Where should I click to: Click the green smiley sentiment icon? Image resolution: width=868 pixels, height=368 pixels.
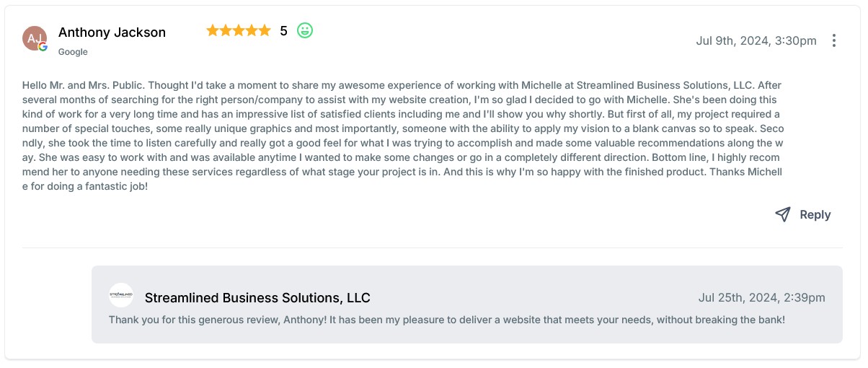305,30
